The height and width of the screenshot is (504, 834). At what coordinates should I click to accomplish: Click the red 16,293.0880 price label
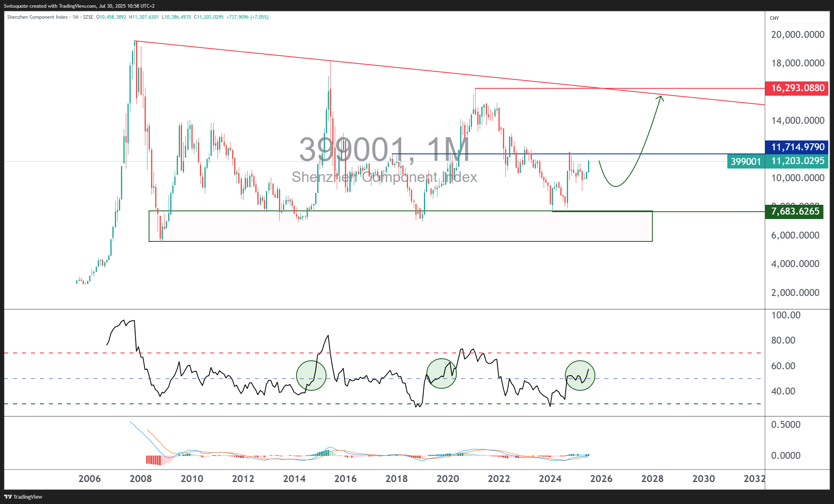click(x=797, y=88)
